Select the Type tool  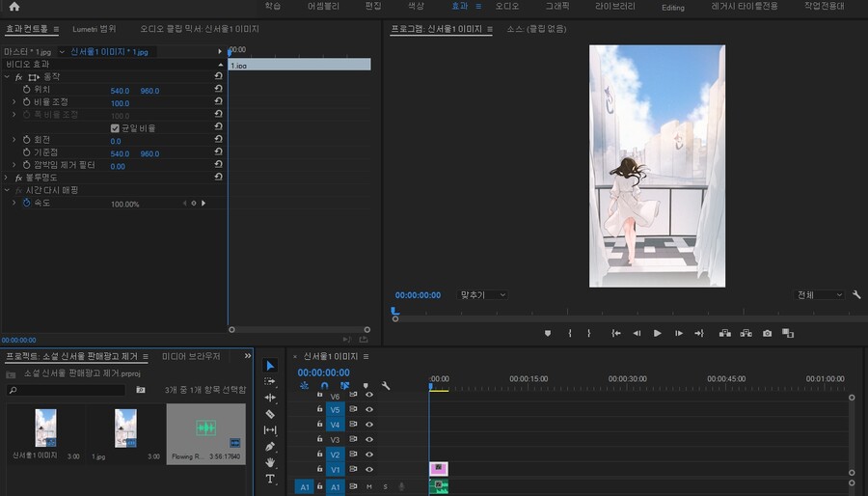(x=270, y=479)
